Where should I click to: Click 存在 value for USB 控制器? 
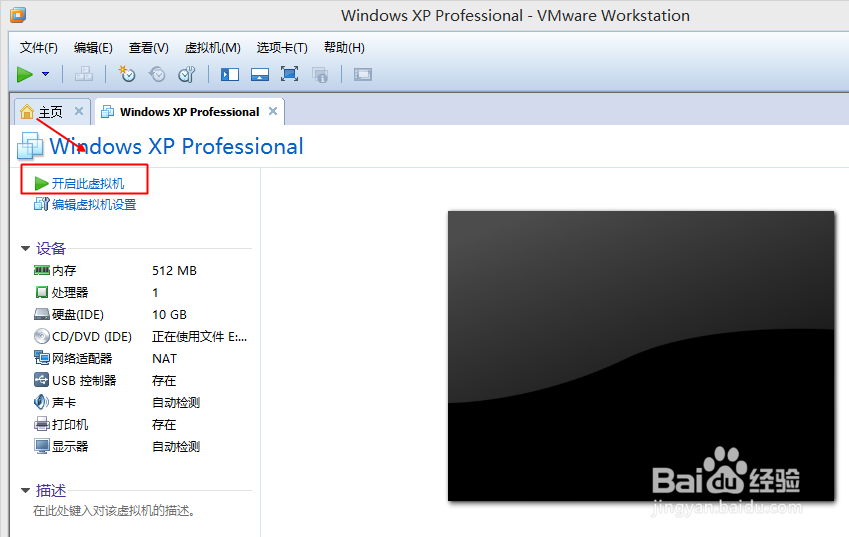tap(164, 381)
